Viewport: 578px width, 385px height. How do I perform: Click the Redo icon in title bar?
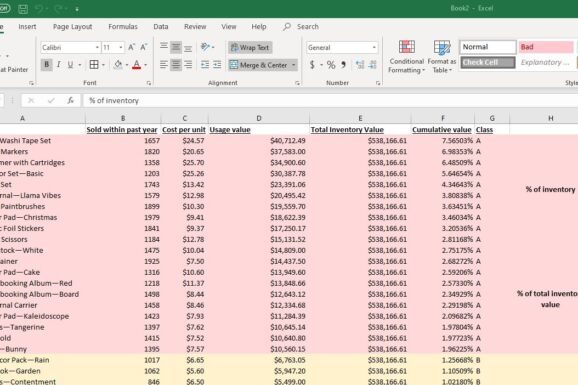(58, 9)
